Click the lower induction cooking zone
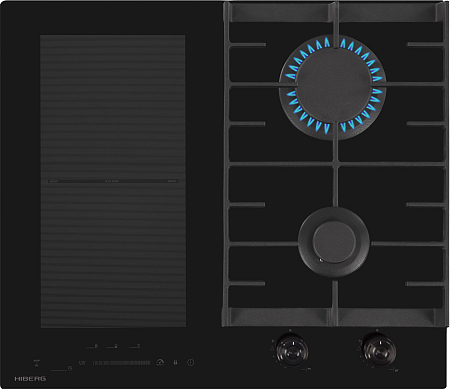The image size is (450, 390). [x=113, y=255]
